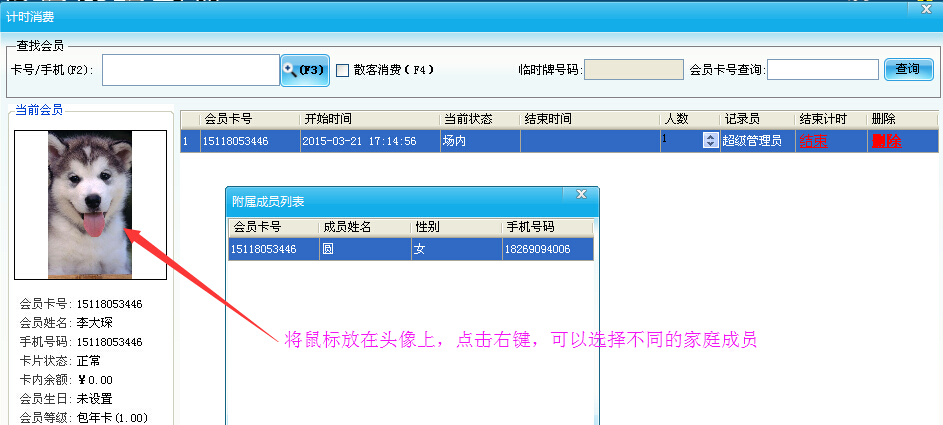Viewport: 943px width, 425px height.
Task: Click the 卡片状态 value 正常
Action: (x=88, y=361)
